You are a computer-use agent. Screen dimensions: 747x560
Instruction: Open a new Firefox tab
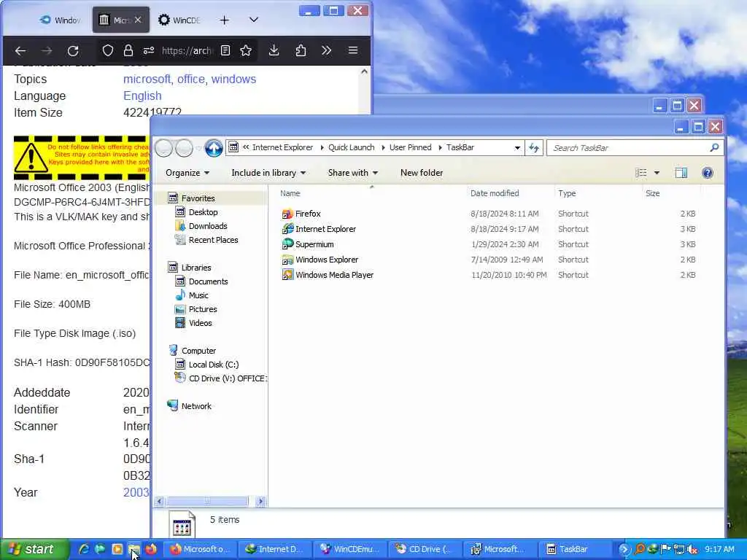pyautogui.click(x=225, y=20)
